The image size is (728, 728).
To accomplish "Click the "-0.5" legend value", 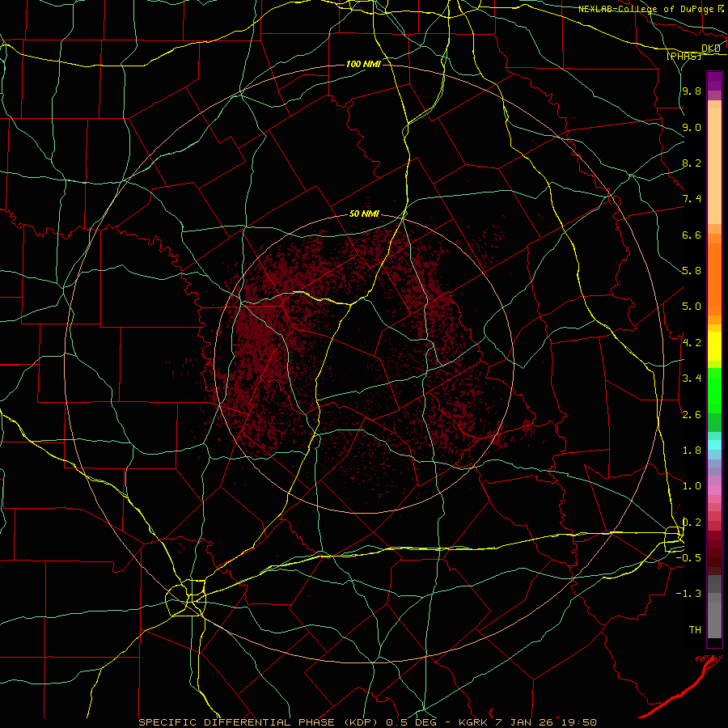I will tap(688, 558).
